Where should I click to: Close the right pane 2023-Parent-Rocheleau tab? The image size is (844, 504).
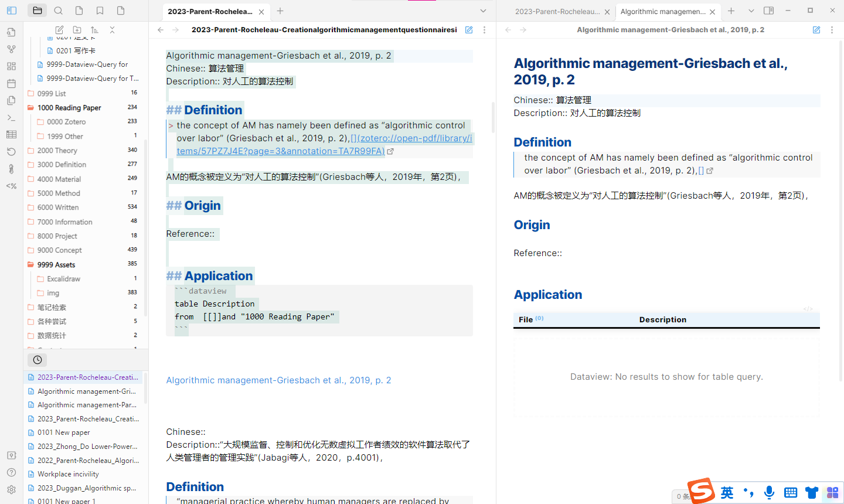(x=607, y=12)
